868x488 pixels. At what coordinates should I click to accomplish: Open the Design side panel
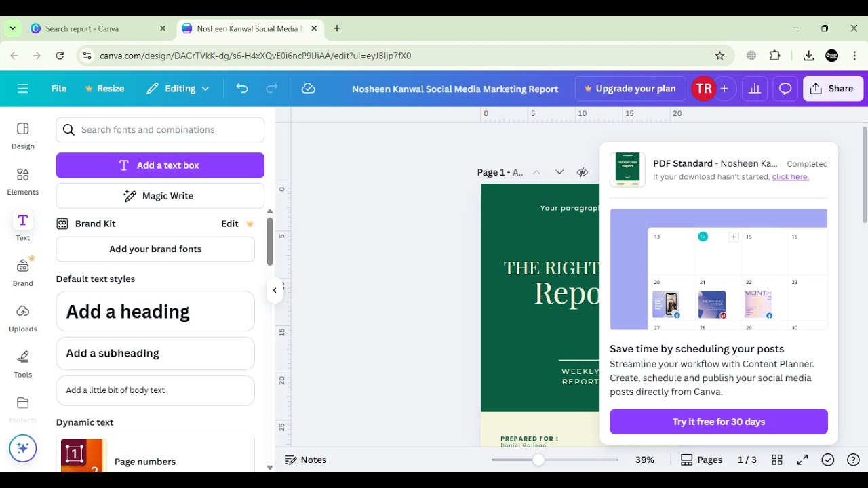[x=23, y=136]
